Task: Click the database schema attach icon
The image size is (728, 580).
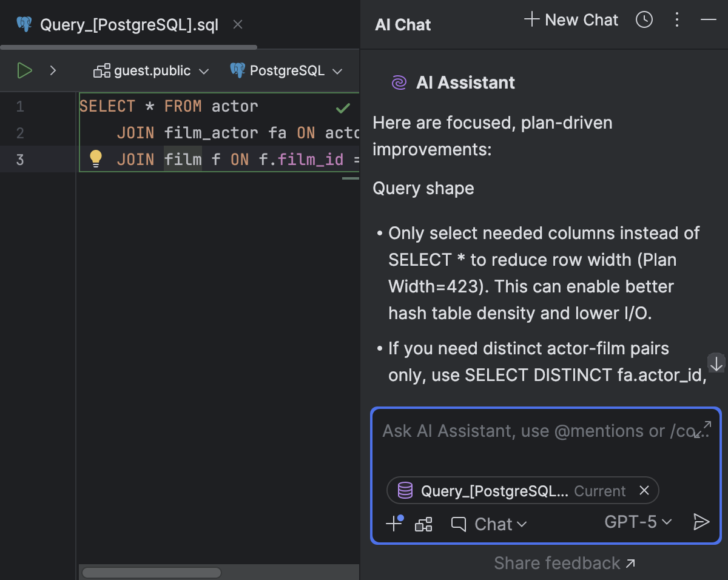Action: (423, 524)
